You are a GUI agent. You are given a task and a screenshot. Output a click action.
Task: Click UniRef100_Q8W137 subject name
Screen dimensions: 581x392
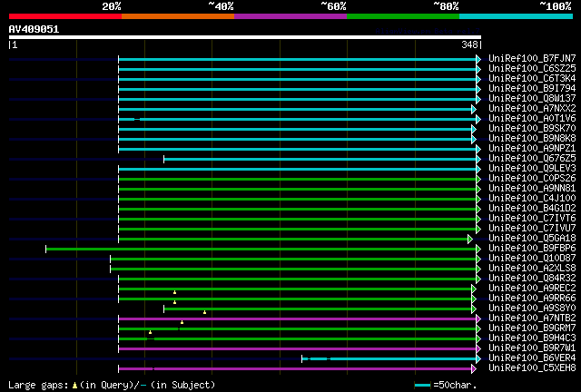point(532,99)
